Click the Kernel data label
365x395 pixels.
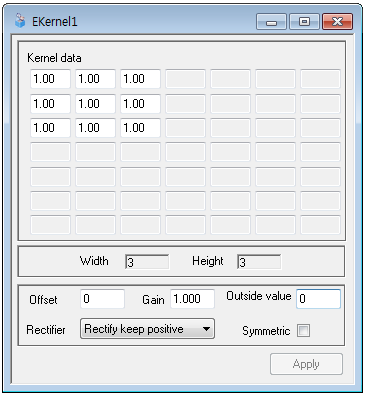tap(54, 58)
